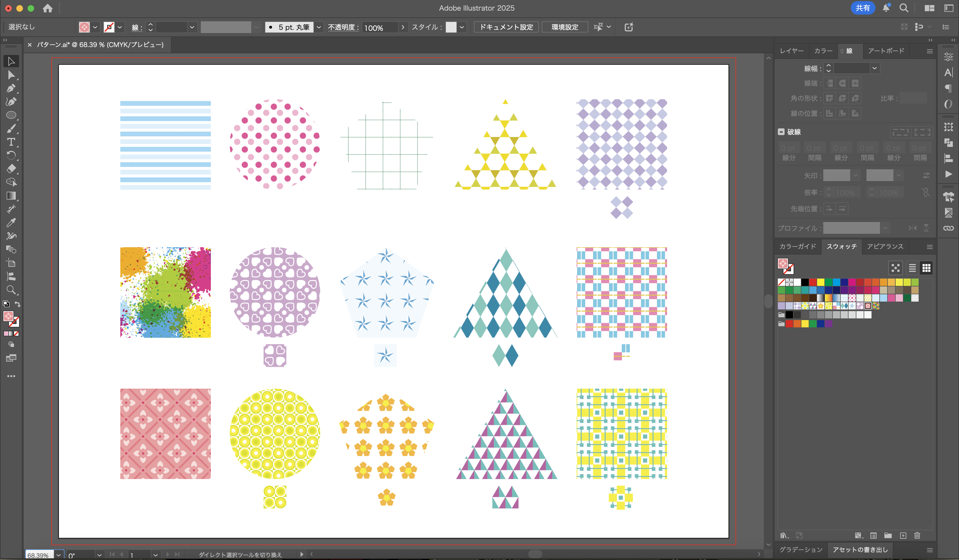This screenshot has height=560, width=959.
Task: Select the Selection tool arrow
Action: [x=11, y=61]
